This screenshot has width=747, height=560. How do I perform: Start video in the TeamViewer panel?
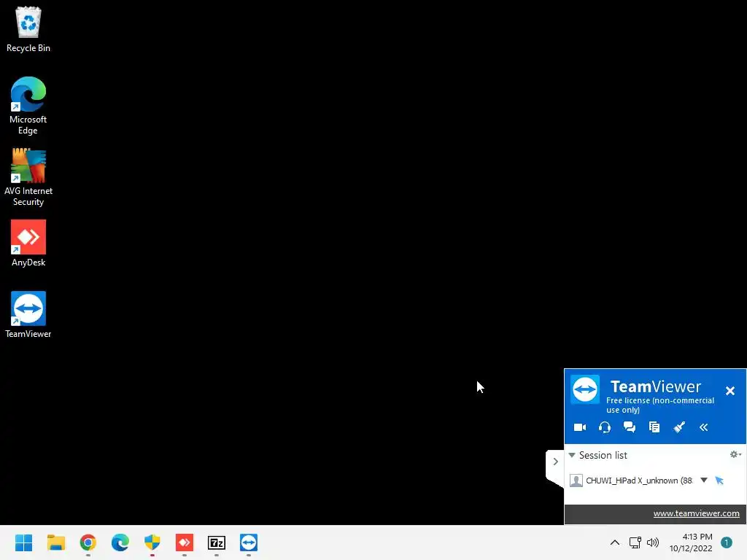click(x=580, y=427)
